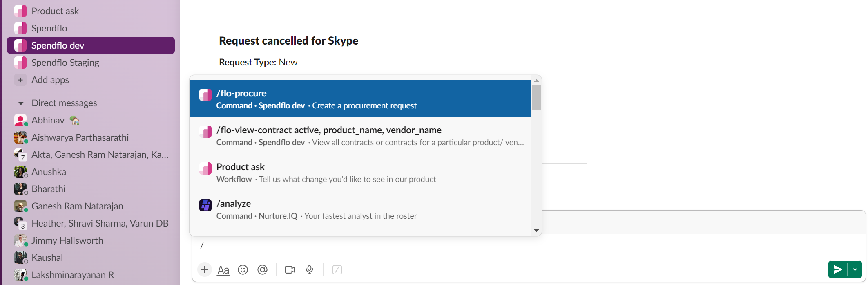Screen dimensions: 868x285
Task: Click the Add apps plus icon
Action: point(20,80)
